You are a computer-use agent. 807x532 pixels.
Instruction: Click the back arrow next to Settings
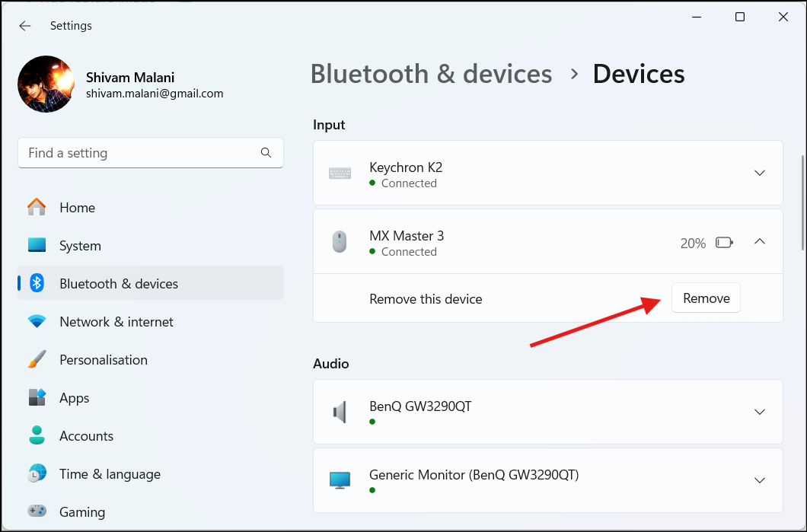25,25
